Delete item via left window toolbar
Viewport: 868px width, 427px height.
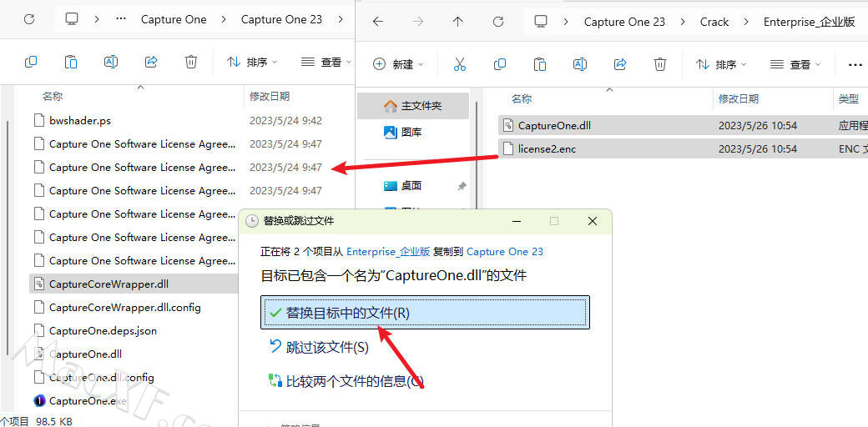tap(191, 62)
